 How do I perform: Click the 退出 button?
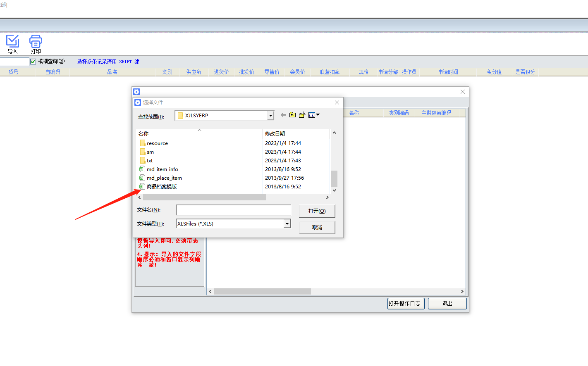pyautogui.click(x=447, y=304)
